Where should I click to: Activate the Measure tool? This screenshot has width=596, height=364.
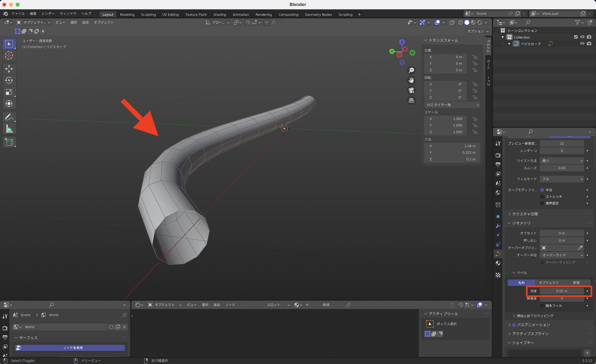pos(9,129)
